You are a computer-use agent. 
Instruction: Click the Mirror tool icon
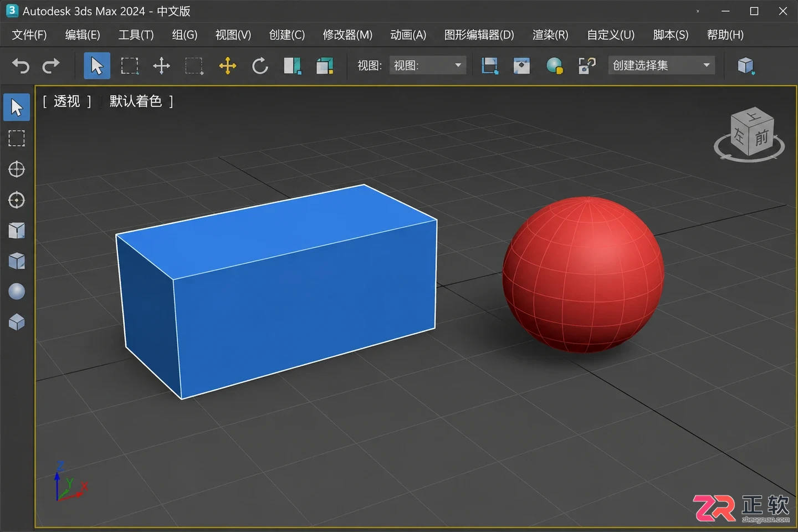[293, 66]
